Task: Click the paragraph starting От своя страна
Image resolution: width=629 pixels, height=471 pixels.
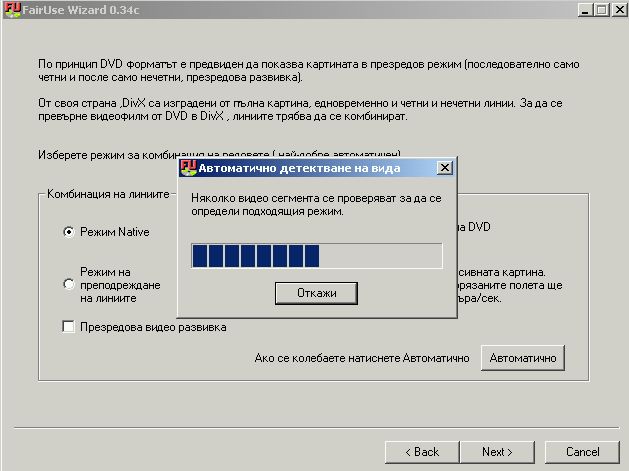Action: tap(300, 110)
